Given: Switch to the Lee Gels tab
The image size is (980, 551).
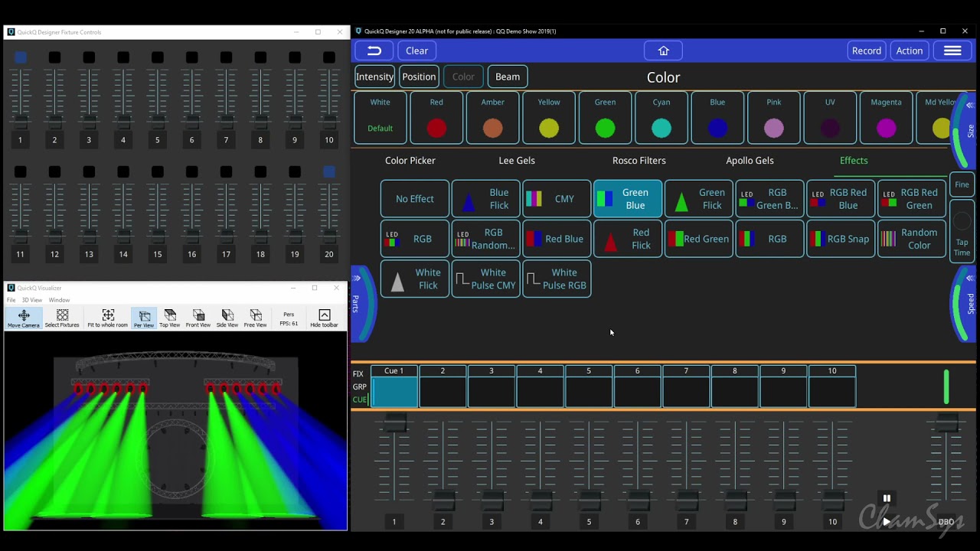Looking at the screenshot, I should coord(517,161).
